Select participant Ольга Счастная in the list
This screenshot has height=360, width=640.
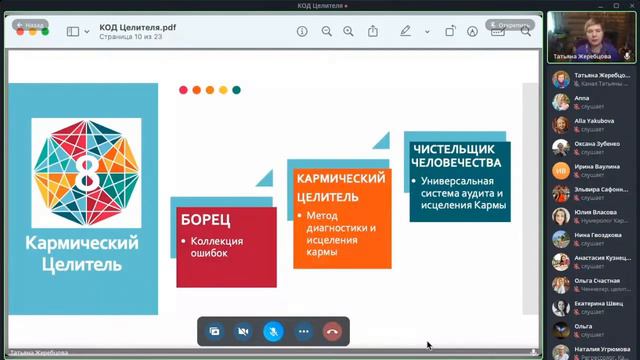(x=591, y=285)
